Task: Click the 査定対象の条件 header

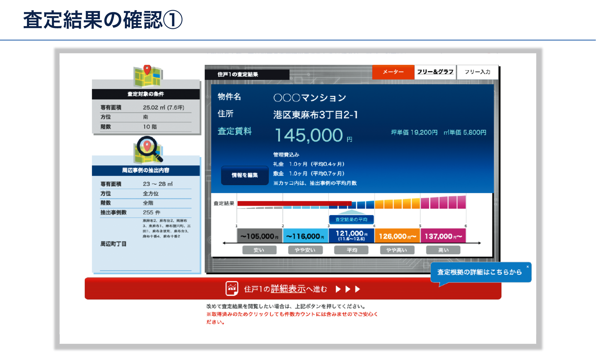Action: tap(146, 94)
